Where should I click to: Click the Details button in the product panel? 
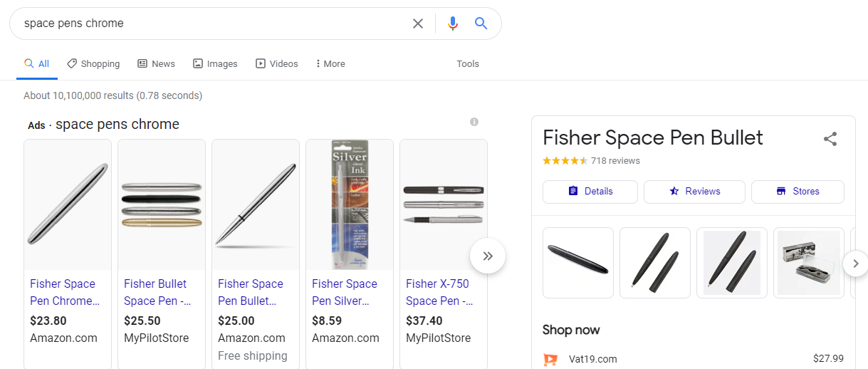[x=590, y=192]
